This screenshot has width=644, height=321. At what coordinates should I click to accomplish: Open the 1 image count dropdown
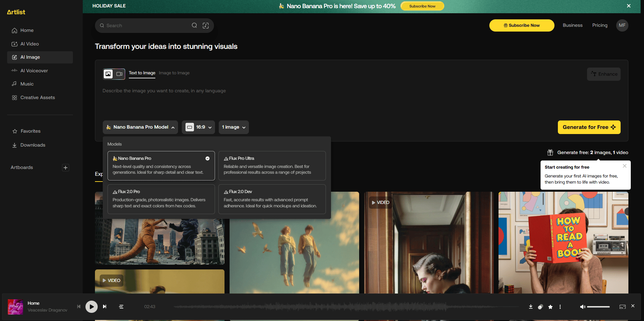tap(234, 127)
